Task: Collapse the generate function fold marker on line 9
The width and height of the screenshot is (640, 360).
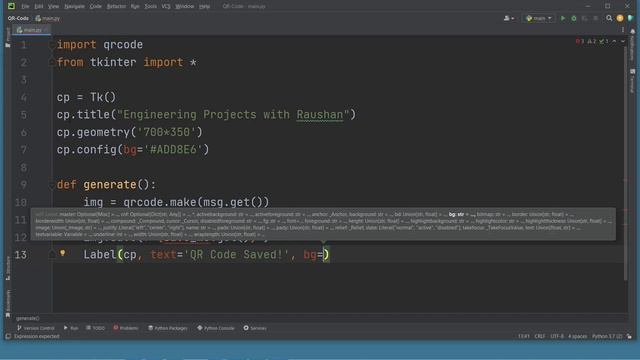Action: pos(52,185)
